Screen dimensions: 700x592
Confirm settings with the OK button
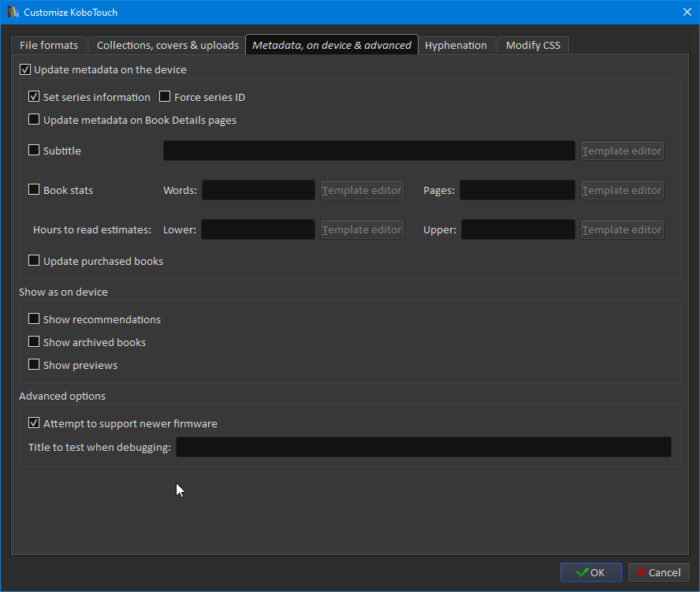pos(591,572)
